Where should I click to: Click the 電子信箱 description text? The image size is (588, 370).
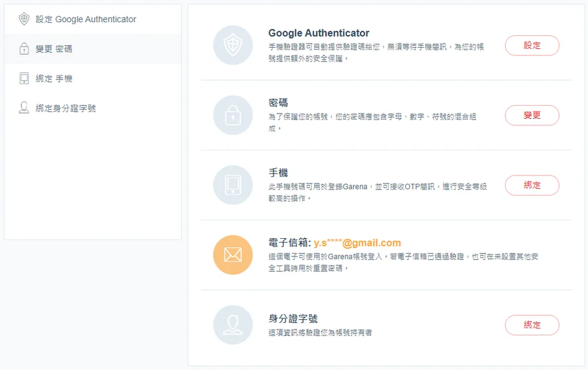pyautogui.click(x=403, y=262)
